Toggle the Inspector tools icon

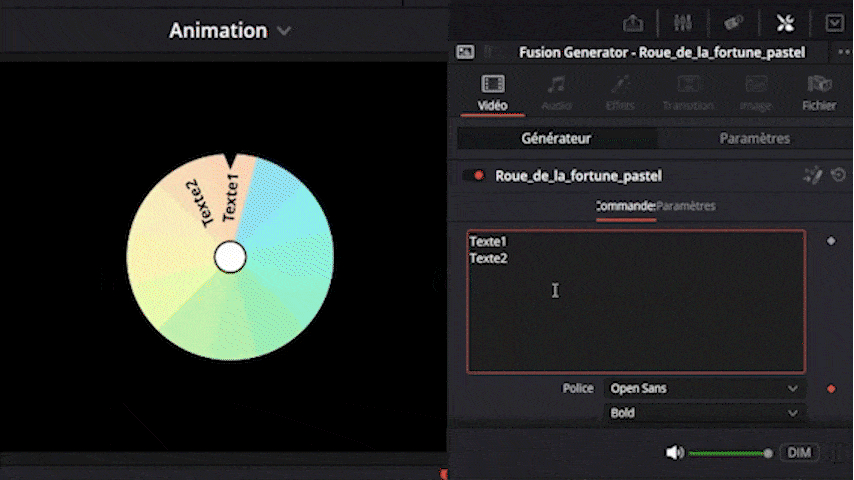[x=785, y=23]
